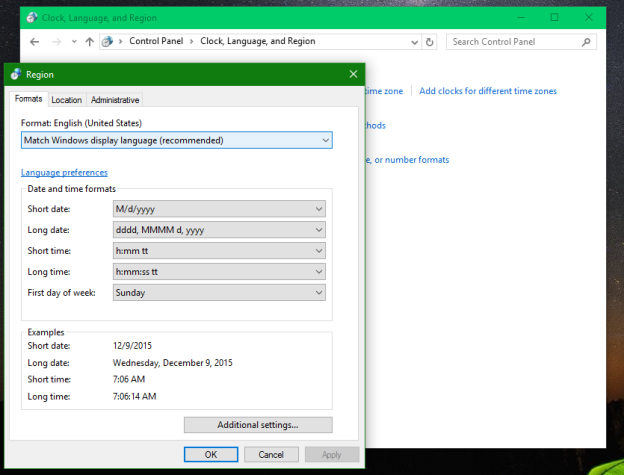
Task: Click the Up to parent folder arrow
Action: tap(89, 42)
